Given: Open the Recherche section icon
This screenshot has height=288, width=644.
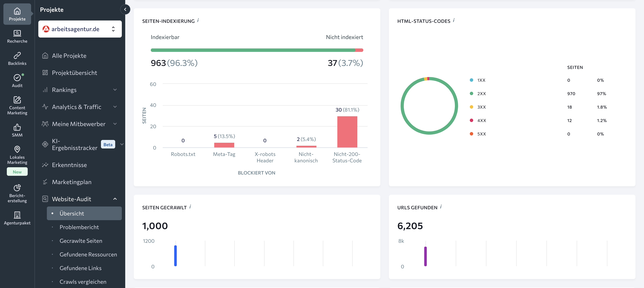Looking at the screenshot, I should point(17,33).
